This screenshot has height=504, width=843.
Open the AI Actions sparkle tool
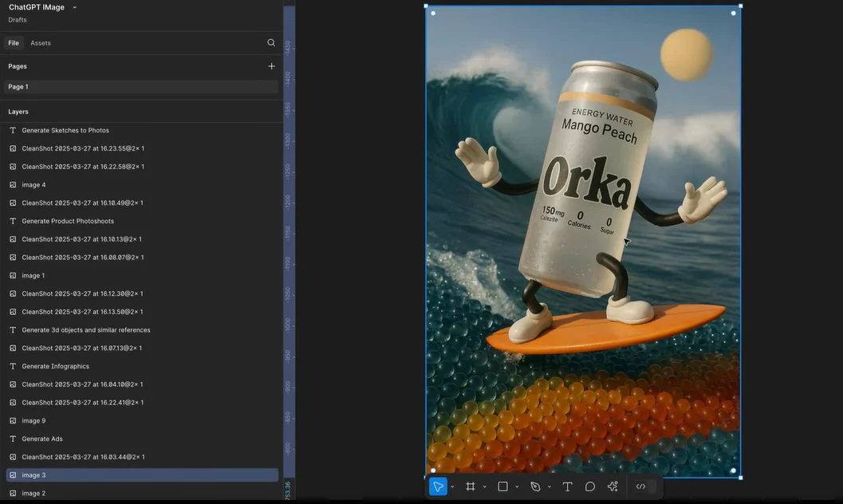tap(613, 486)
